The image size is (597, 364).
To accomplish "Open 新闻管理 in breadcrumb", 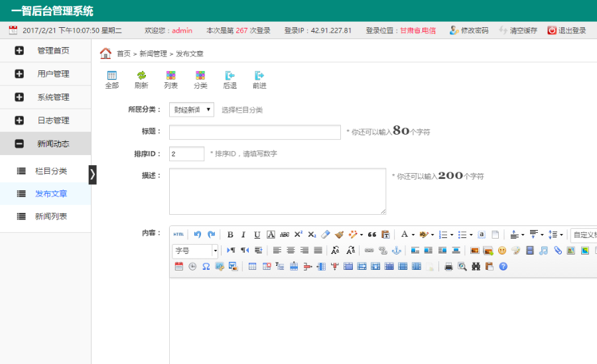I will pyautogui.click(x=153, y=54).
